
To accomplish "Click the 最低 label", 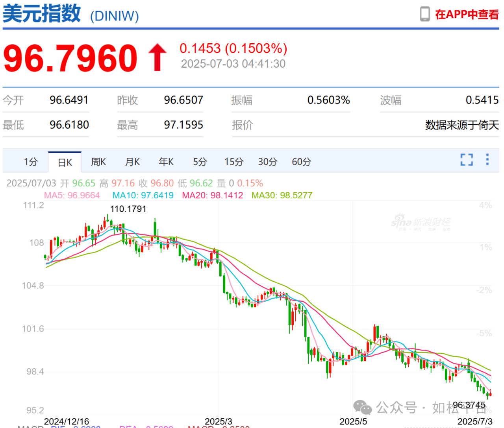I will click(13, 125).
